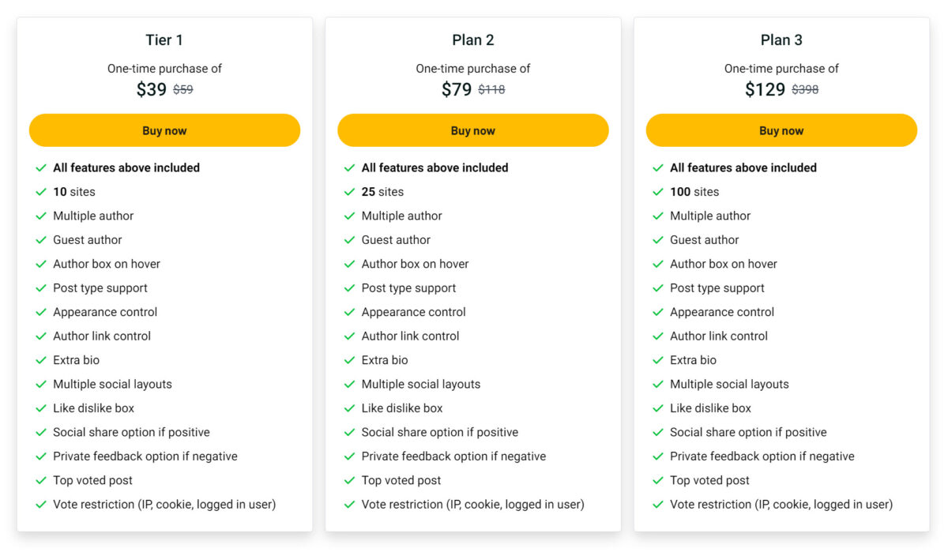Click Tier 1 'Social share option if positive'
The image size is (948, 560).
click(x=131, y=432)
